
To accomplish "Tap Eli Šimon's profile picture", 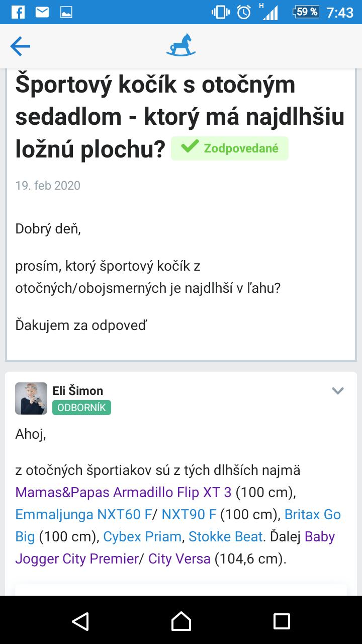I will coord(31,398).
